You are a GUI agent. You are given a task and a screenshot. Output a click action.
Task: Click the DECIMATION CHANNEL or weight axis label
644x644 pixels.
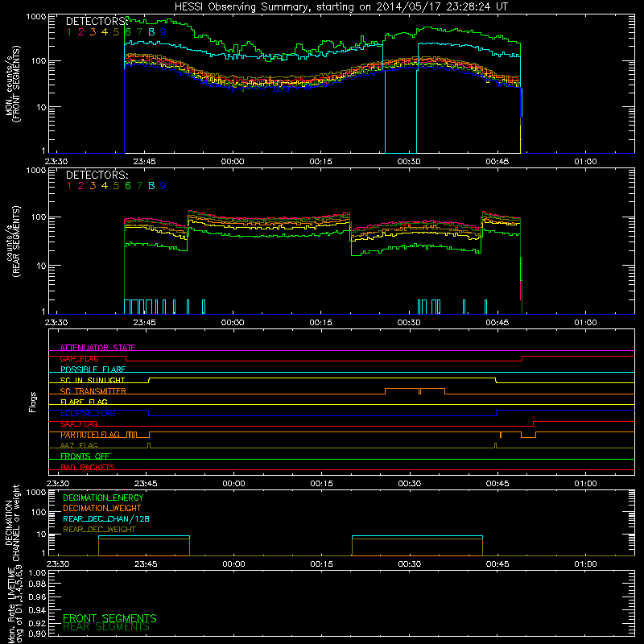[x=12, y=522]
